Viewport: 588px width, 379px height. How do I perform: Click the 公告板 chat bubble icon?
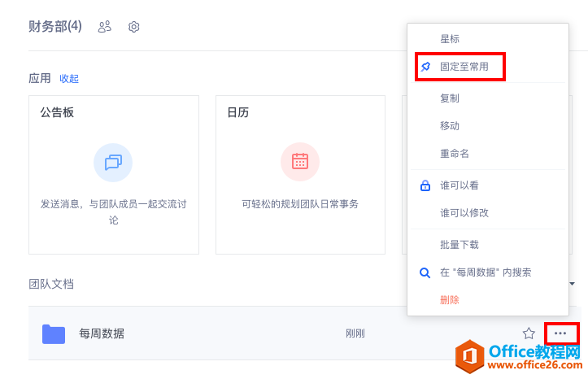tap(113, 162)
